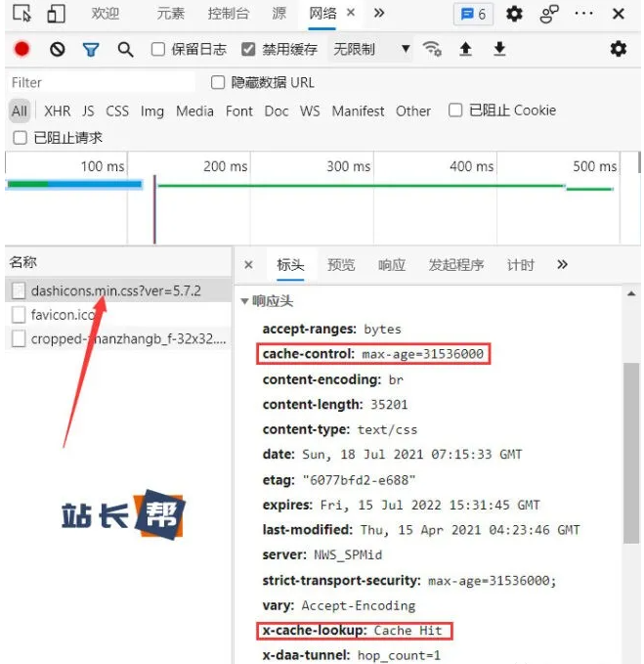
Task: Filter by JS requests
Action: click(x=88, y=111)
